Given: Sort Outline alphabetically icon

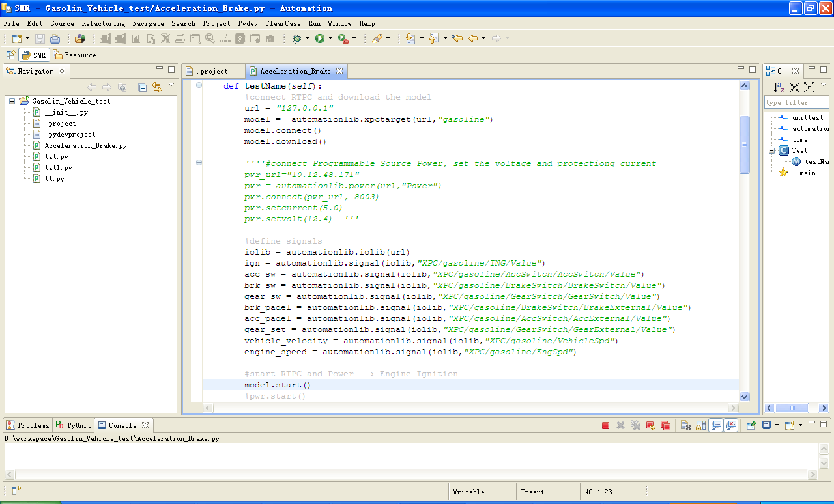Looking at the screenshot, I should click(x=779, y=87).
